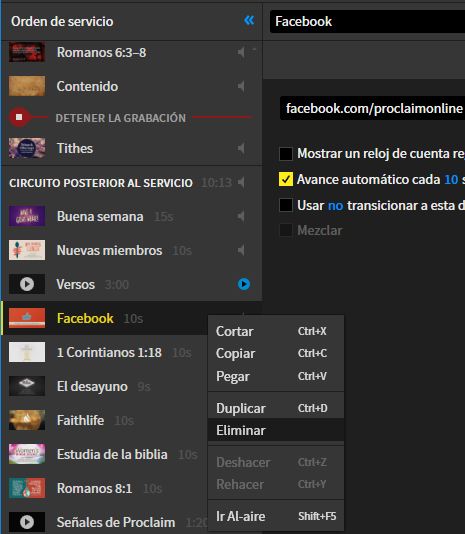
Task: Click speaker icon on Contenido row
Action: [241, 86]
